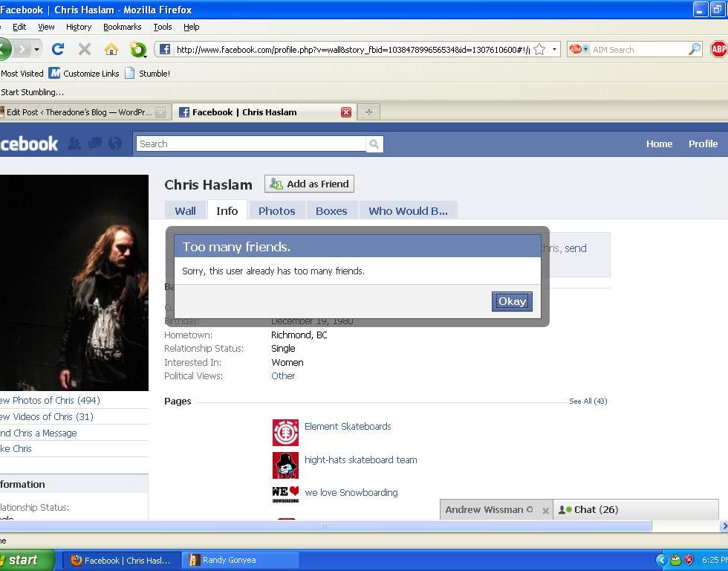Open the Bookmarks menu
728x571 pixels.
pyautogui.click(x=122, y=27)
